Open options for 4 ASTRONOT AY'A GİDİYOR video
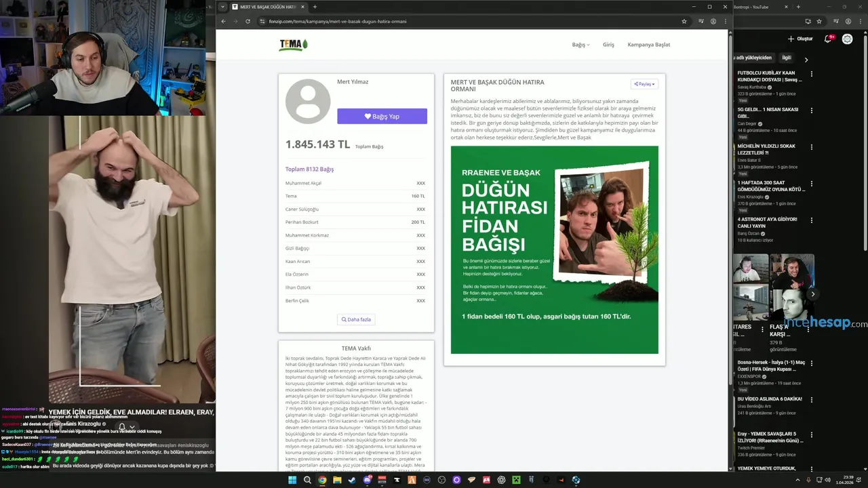This screenshot has width=868, height=488. click(x=812, y=220)
